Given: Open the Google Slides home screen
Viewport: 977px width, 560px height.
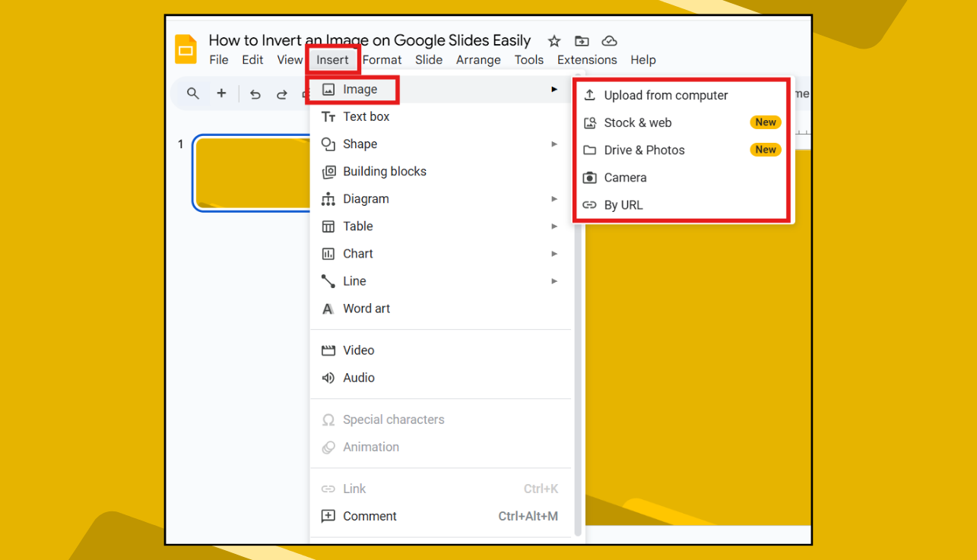Looking at the screenshot, I should click(186, 49).
